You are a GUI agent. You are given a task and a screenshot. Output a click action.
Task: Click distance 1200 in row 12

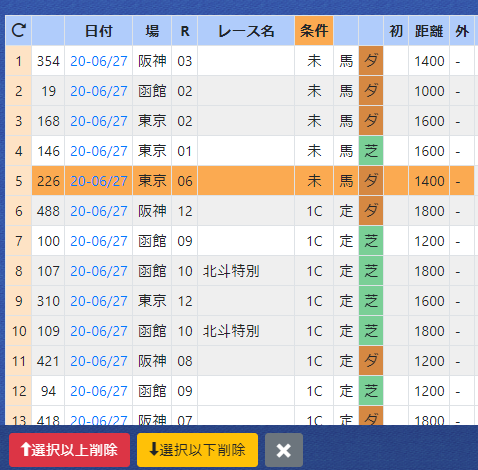(x=429, y=391)
